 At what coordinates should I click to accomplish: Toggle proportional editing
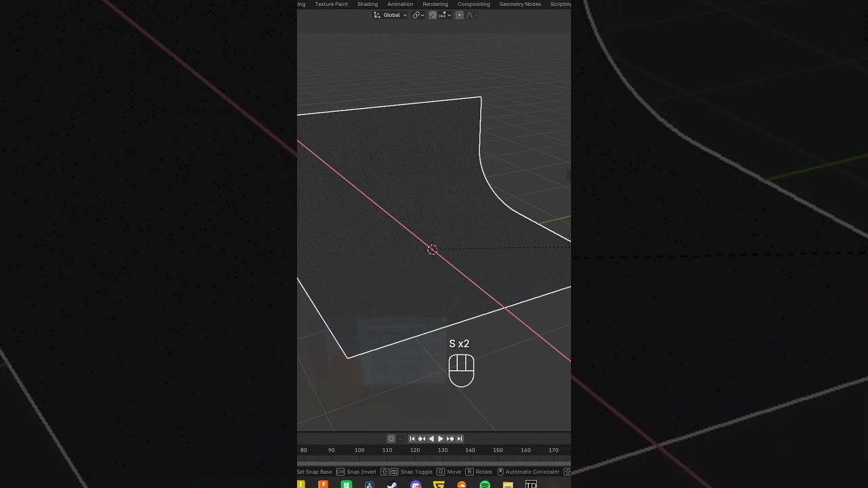click(460, 15)
